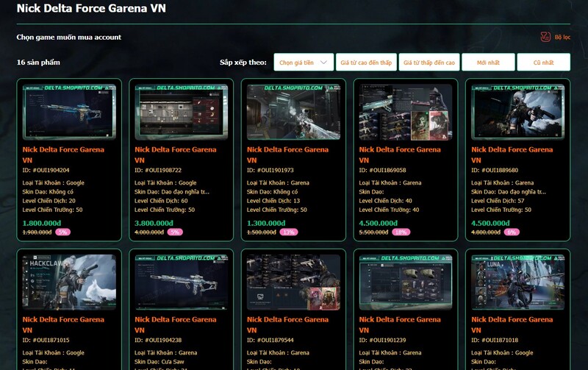
Task: Open title link above ID #OUI1879544
Action: (x=287, y=324)
